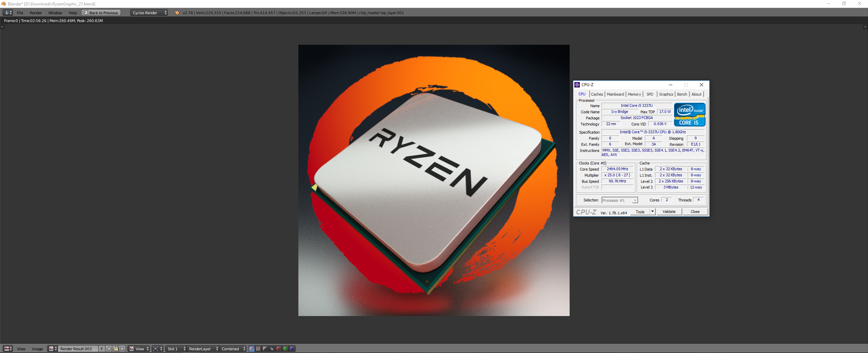The image size is (868, 353).
Task: Click the Core Speed 2494.05 MHz value
Action: click(617, 169)
